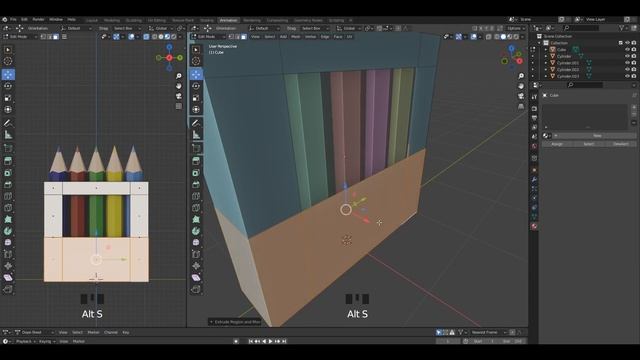The image size is (640, 360).
Task: Click zoom magnifier icon in right viewport
Action: [521, 76]
